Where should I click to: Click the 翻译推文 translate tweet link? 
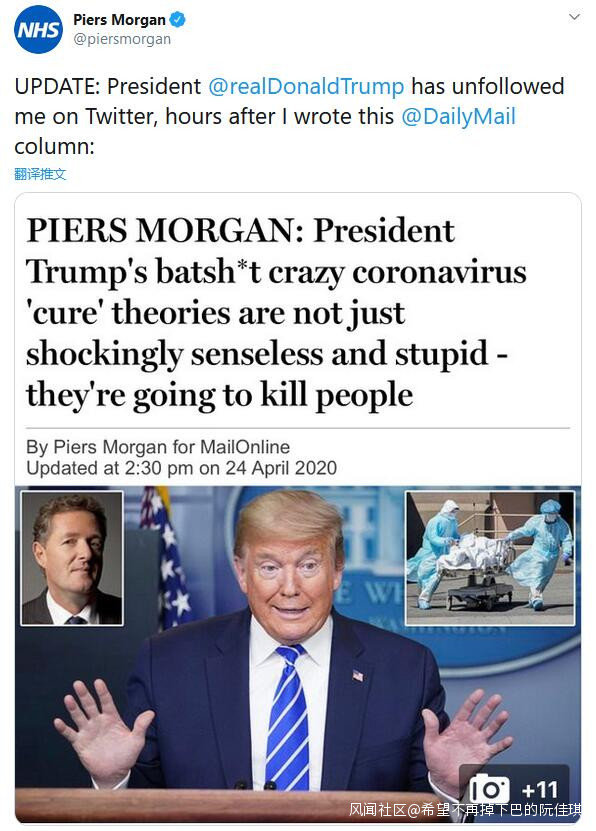(x=40, y=174)
